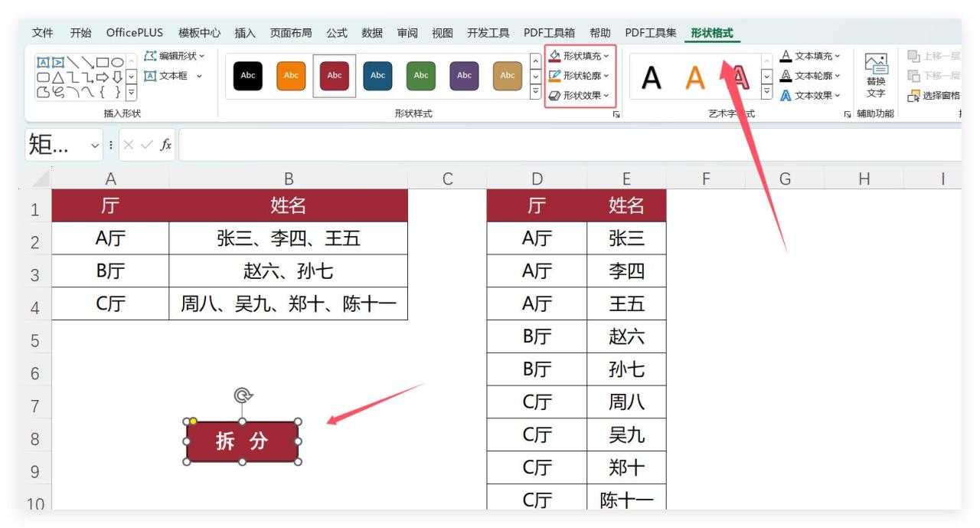The height and width of the screenshot is (528, 980).
Task: Move shape styles gallery down a row
Action: pos(535,76)
